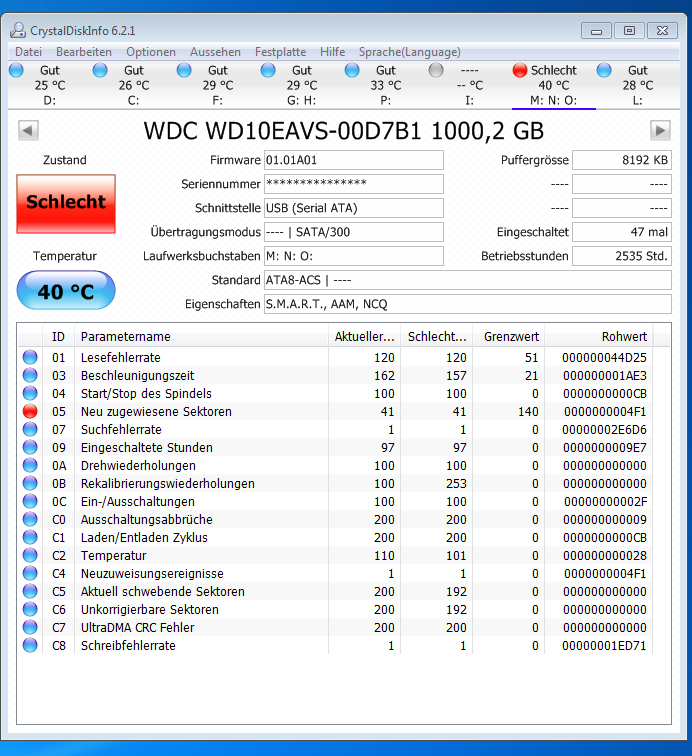
Task: Go to previous disk with left arrow
Action: 28,130
